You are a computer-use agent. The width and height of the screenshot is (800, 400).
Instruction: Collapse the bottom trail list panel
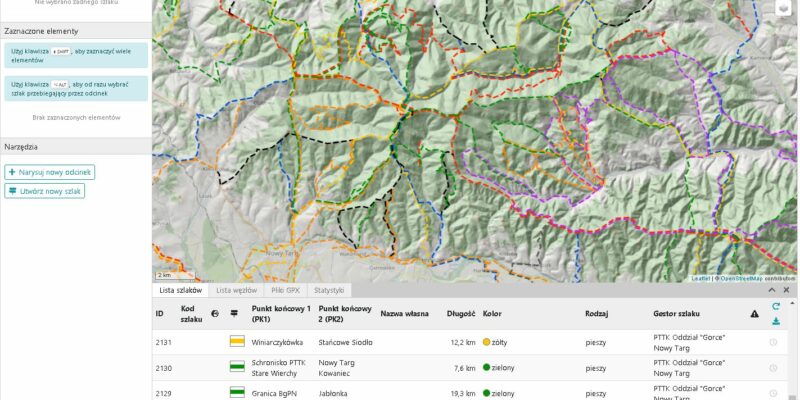click(x=772, y=290)
